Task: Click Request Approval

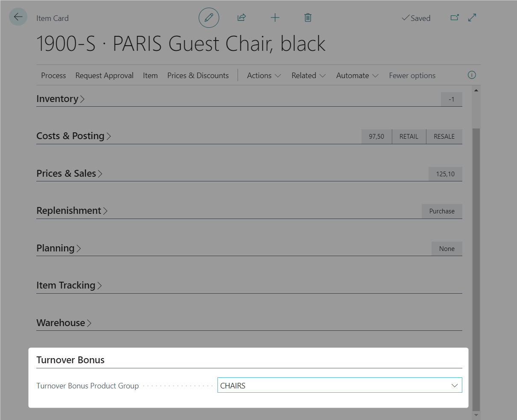Action: (104, 76)
